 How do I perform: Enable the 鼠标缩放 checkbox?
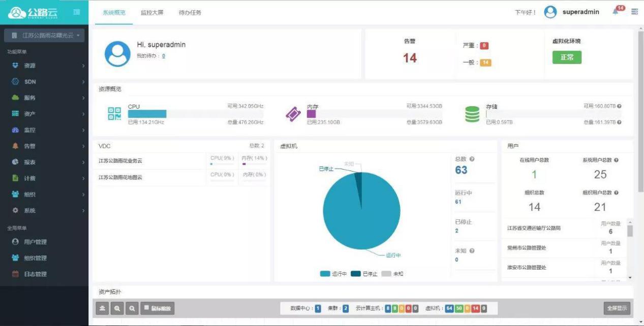point(147,308)
